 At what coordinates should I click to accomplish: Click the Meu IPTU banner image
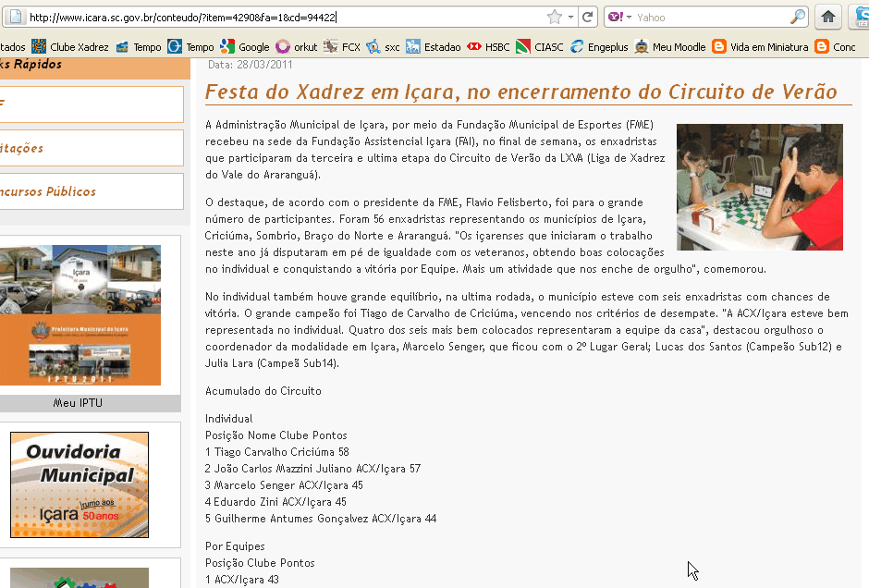pos(80,314)
